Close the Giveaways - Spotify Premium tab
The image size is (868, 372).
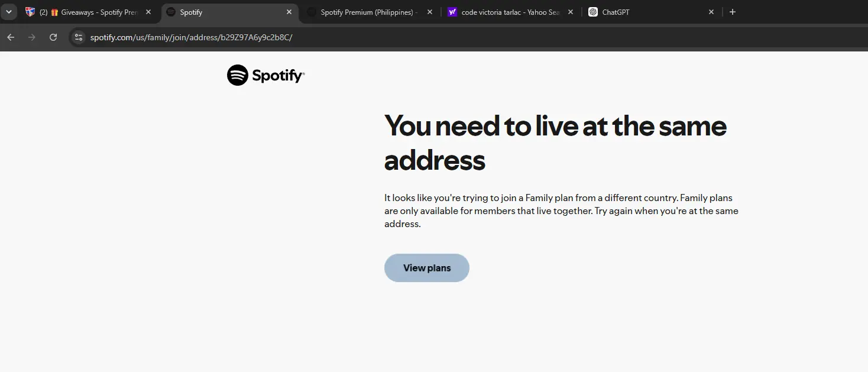tap(148, 12)
